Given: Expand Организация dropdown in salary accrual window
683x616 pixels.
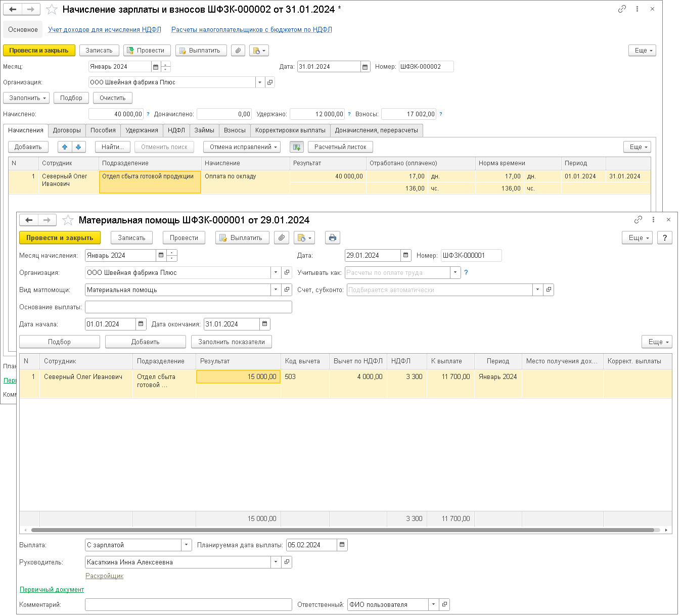Looking at the screenshot, I should 260,82.
